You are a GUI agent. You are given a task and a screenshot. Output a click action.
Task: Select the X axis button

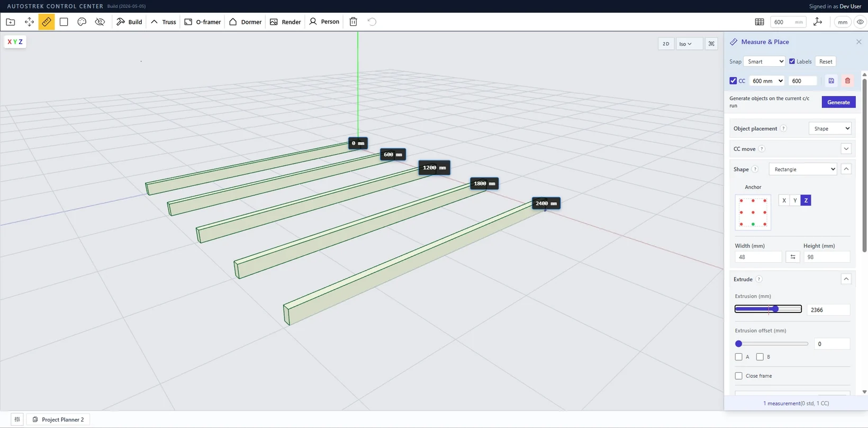pos(784,200)
